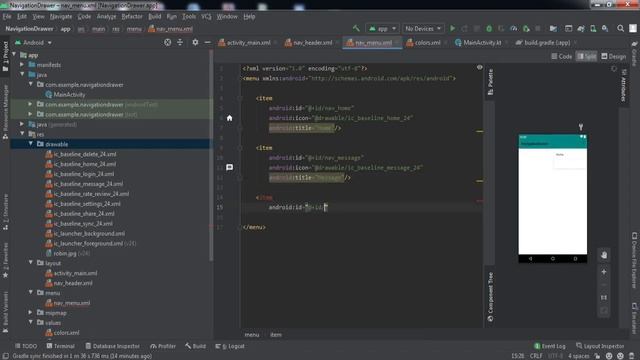Screen dimensions: 640x360
Task: Open the File menu
Action: (x=7, y=16)
